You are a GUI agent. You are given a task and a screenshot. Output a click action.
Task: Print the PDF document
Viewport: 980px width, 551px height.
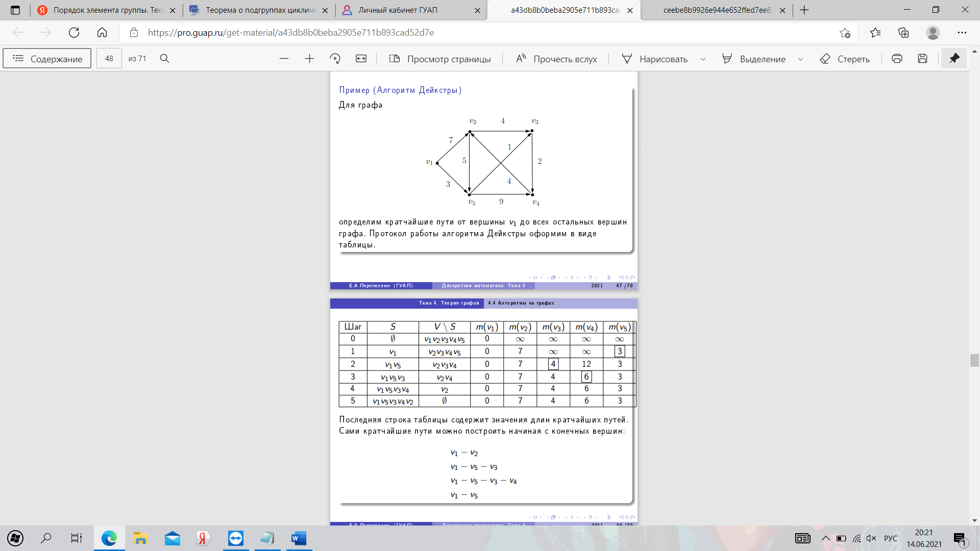(897, 59)
